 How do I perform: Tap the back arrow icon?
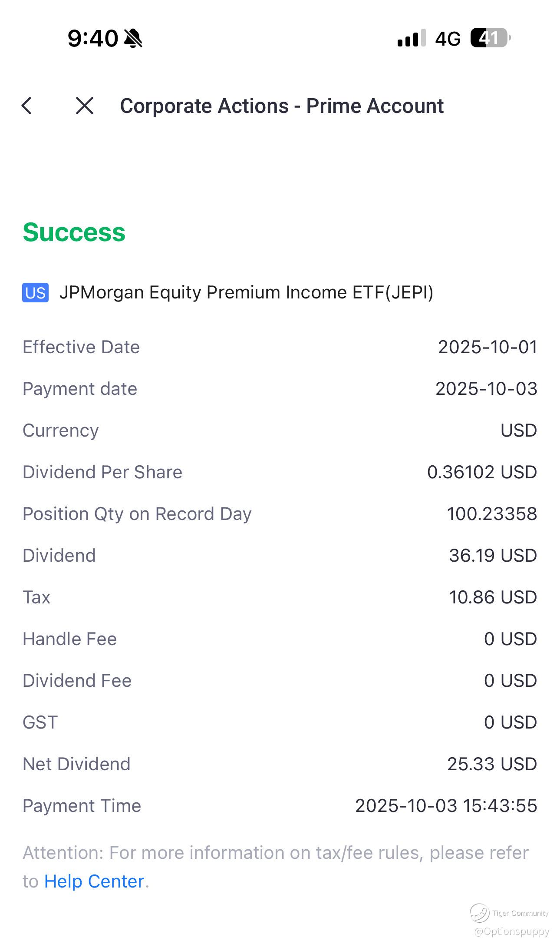tap(27, 106)
